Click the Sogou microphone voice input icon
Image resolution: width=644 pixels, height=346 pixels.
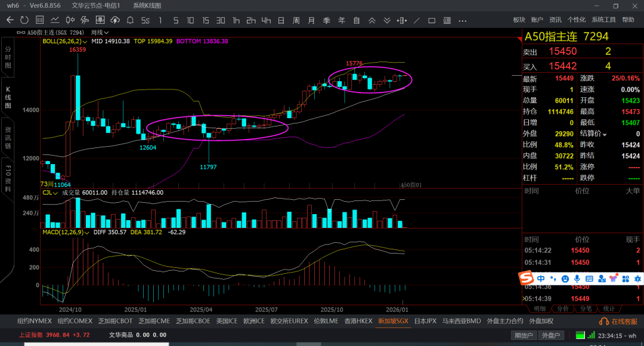tap(577, 279)
